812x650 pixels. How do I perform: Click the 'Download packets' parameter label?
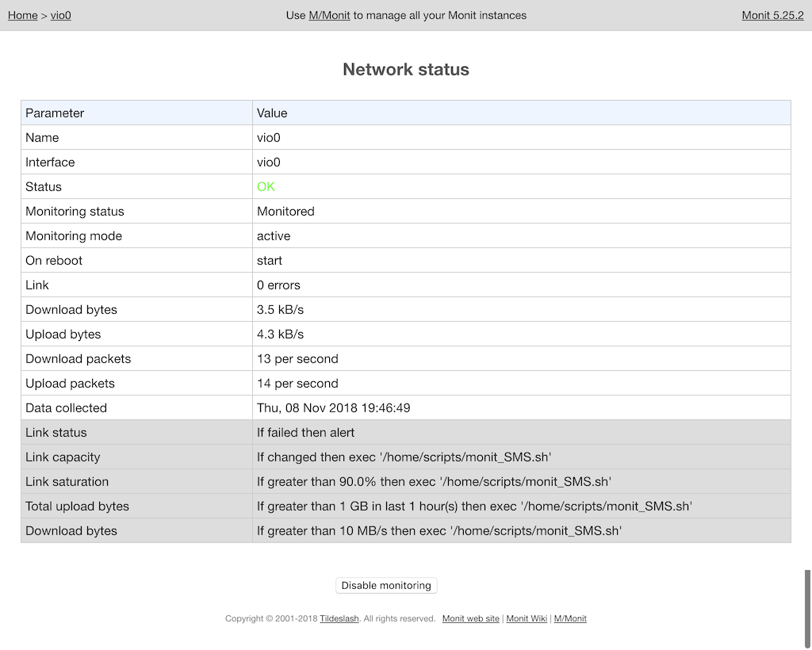[79, 358]
